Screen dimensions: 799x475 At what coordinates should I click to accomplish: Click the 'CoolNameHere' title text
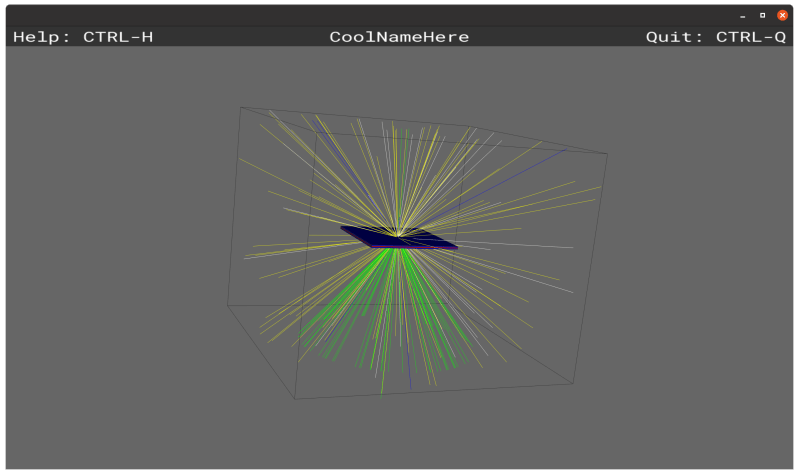(399, 37)
